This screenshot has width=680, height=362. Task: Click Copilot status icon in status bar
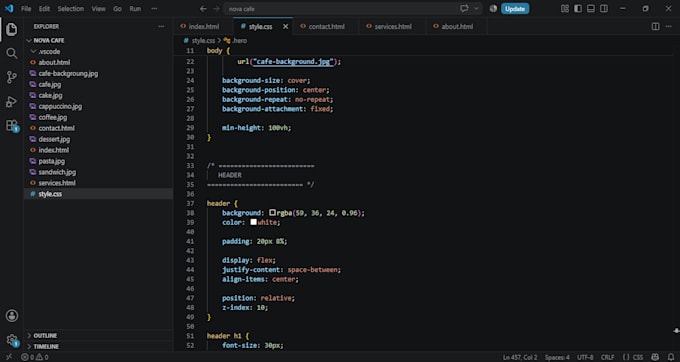655,357
